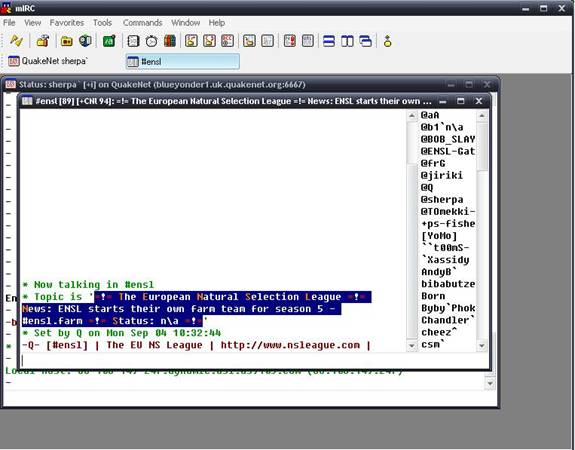The width and height of the screenshot is (575, 450).
Task: Select @jiriki in the nicklist
Action: (x=442, y=176)
